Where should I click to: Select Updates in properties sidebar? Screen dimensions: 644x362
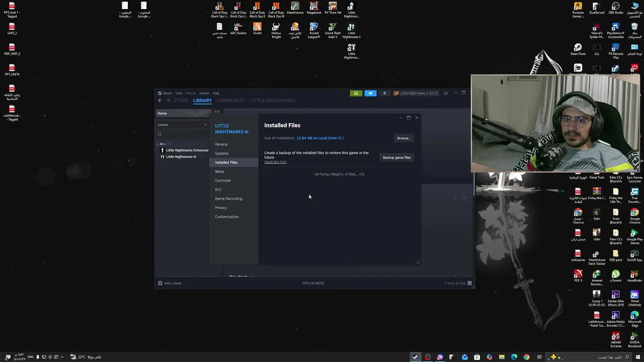coord(222,153)
